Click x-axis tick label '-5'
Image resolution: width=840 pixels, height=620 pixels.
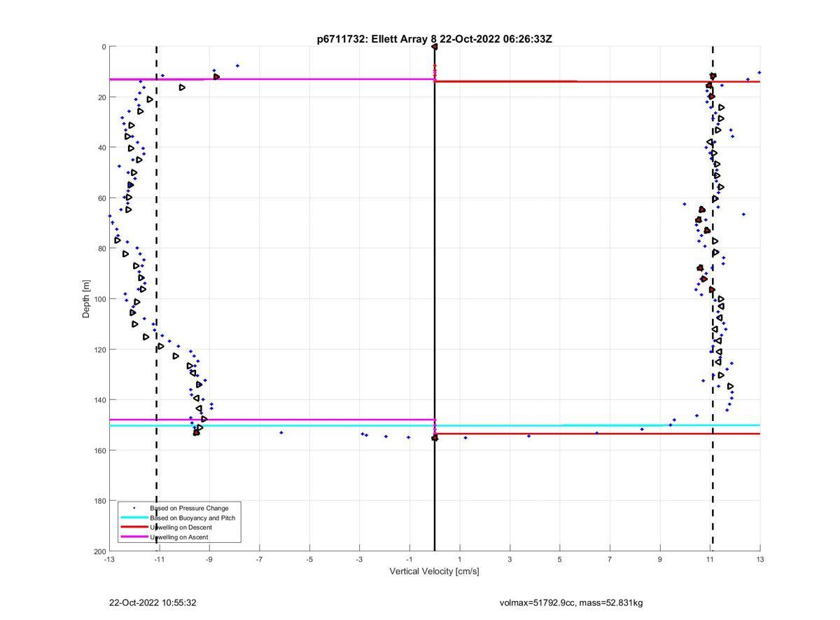(309, 560)
